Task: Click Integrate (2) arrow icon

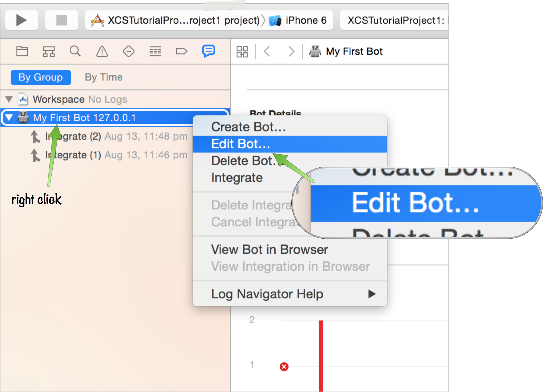Action: coord(35,136)
